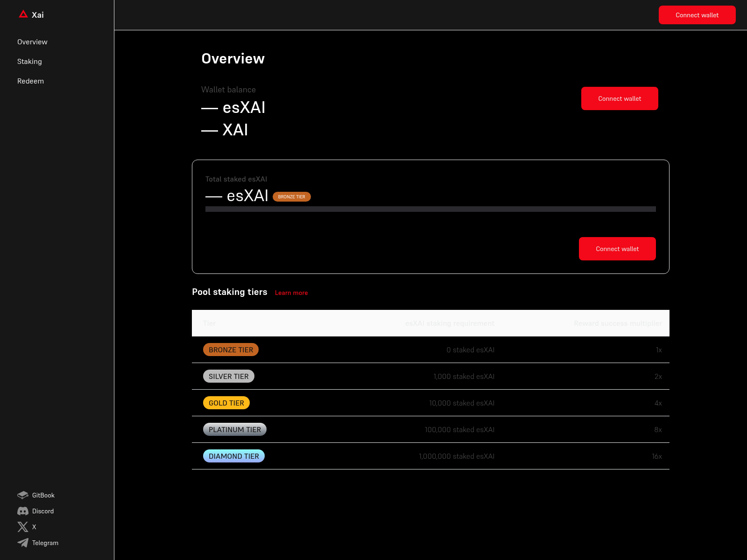The image size is (747, 560).
Task: Click the DIAMOND TIER badge in the tiers table
Action: (233, 456)
